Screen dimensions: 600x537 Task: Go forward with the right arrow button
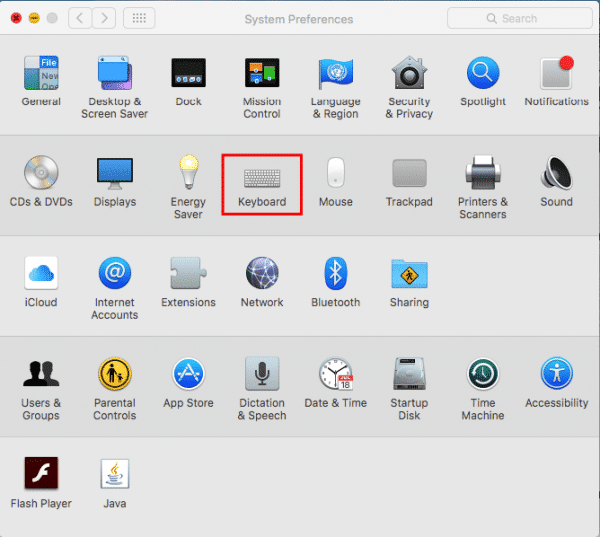(104, 18)
